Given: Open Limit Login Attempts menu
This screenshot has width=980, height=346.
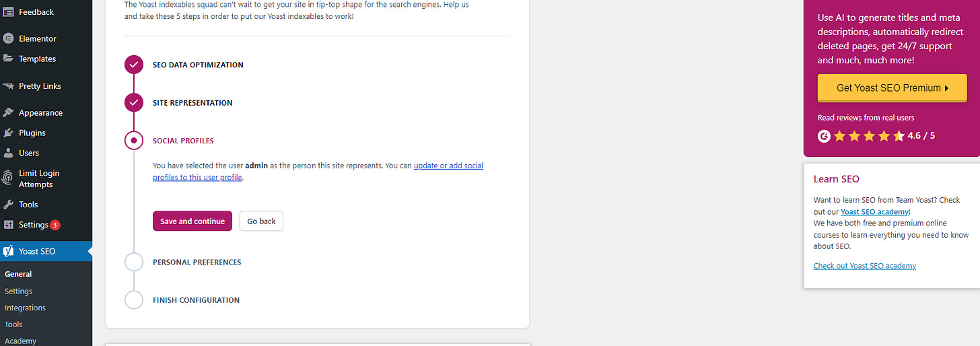Looking at the screenshot, I should coord(46,178).
